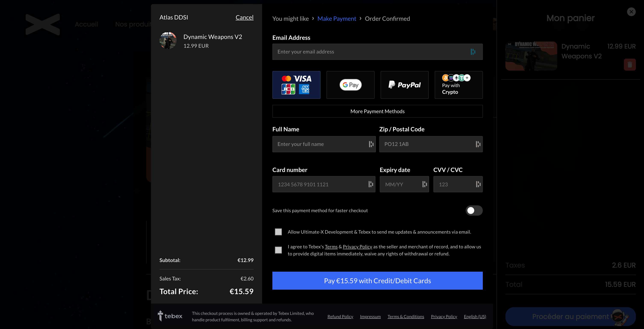Select PayPal payment method
This screenshot has width=644, height=329.
point(404,85)
